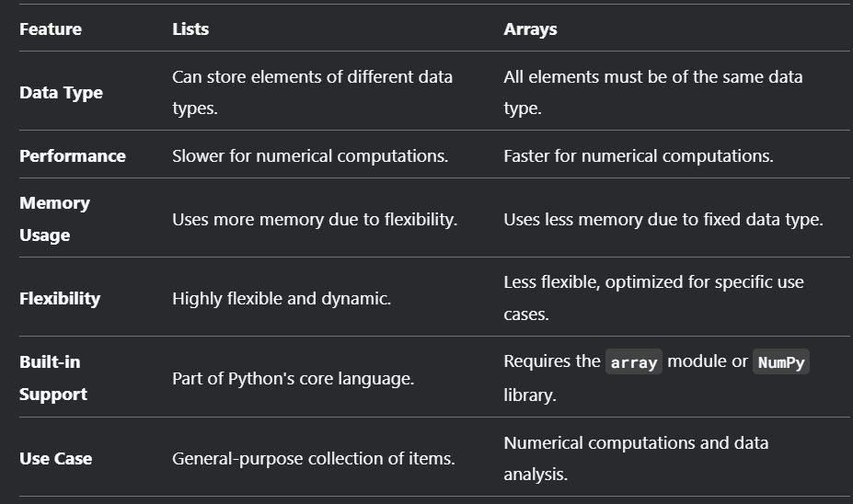
Task: Click the Data Type row label
Action: point(61,93)
